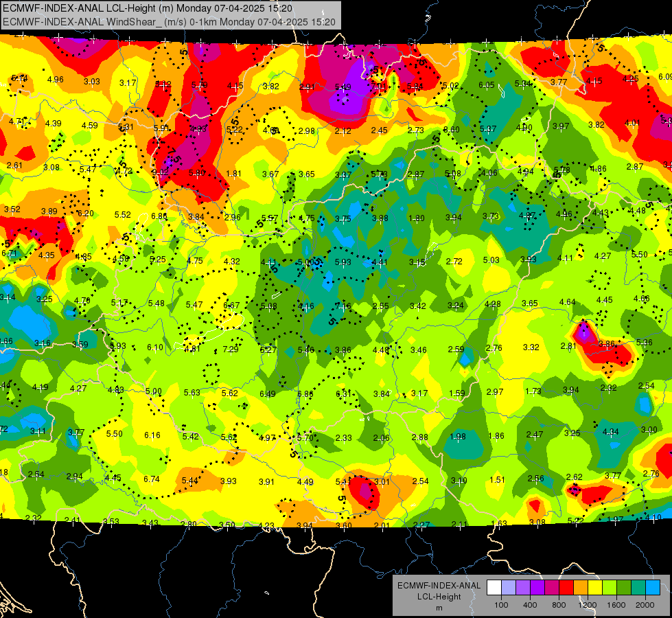This screenshot has height=618, width=672.
Task: Click the wind shear value 6.74
Action: tap(152, 479)
